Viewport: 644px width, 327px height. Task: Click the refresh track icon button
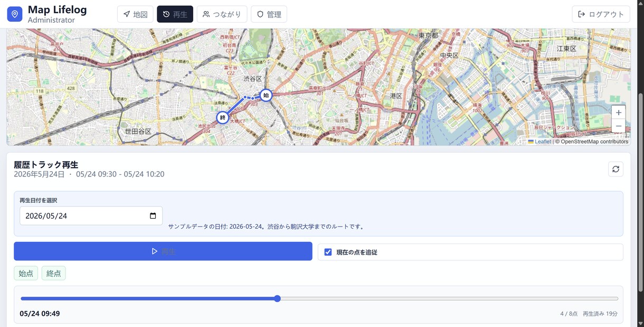click(615, 169)
